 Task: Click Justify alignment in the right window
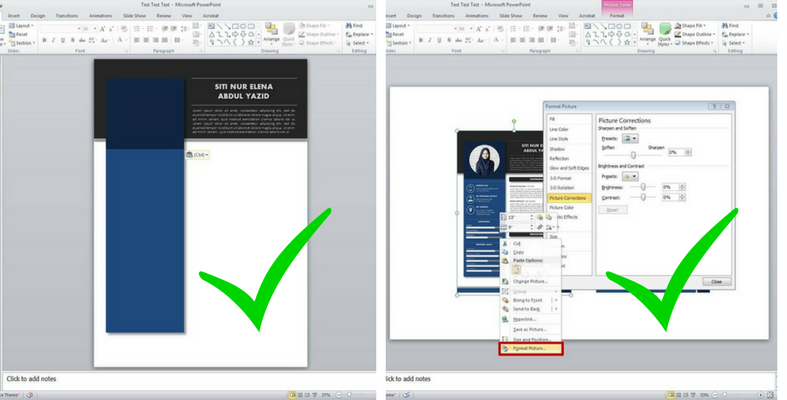point(541,40)
